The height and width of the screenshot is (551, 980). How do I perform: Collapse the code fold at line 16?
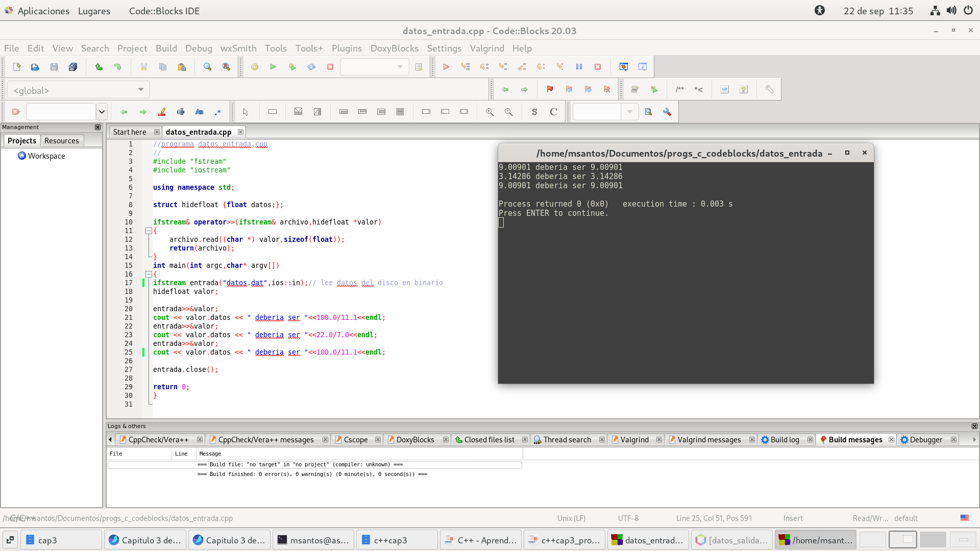tap(149, 274)
